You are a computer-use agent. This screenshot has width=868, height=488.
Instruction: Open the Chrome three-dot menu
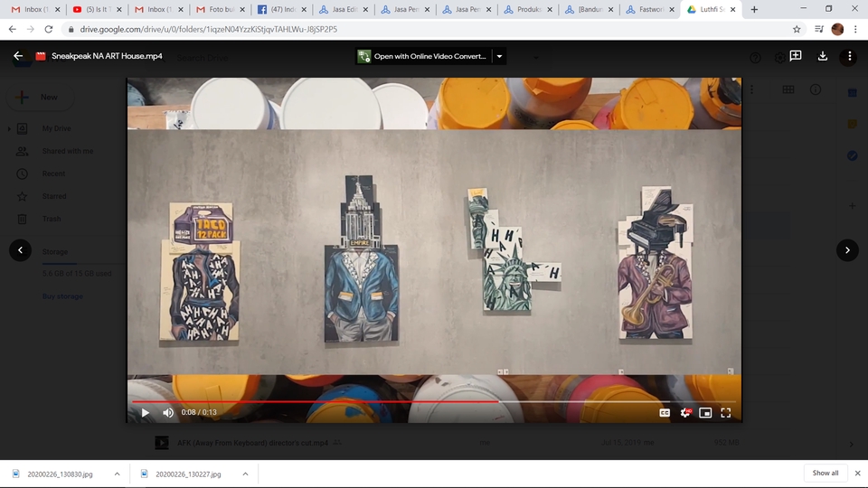coord(856,29)
